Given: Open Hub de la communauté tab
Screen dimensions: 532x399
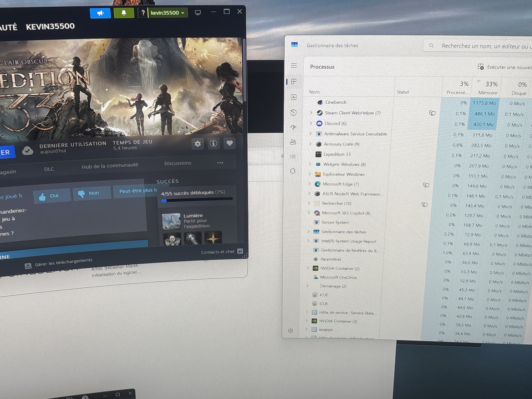Looking at the screenshot, I should [x=110, y=166].
